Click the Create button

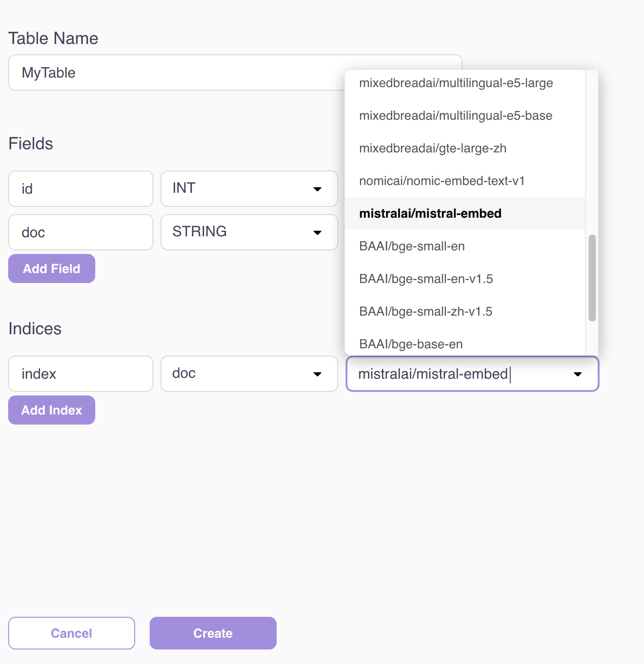(213, 633)
